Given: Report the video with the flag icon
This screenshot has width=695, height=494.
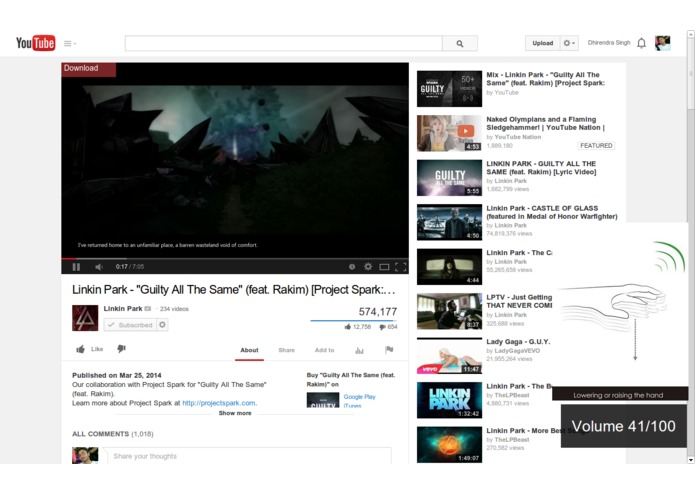Looking at the screenshot, I should [389, 350].
